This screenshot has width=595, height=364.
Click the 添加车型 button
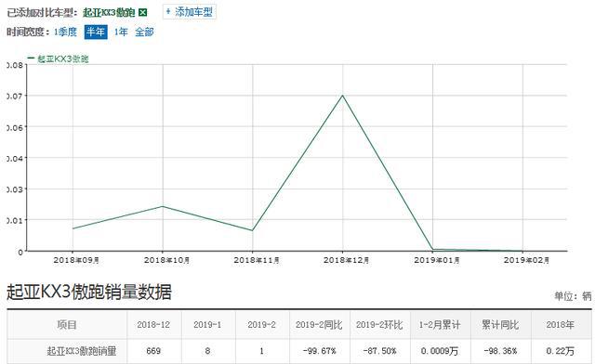[190, 12]
